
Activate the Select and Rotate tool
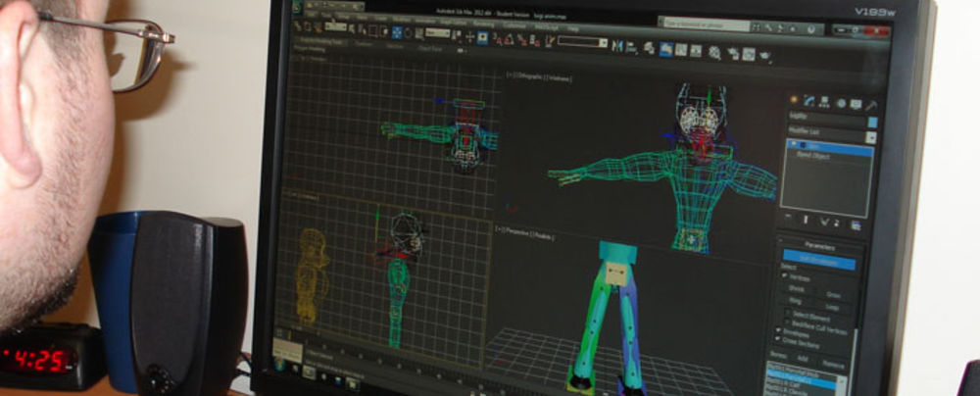click(x=408, y=32)
